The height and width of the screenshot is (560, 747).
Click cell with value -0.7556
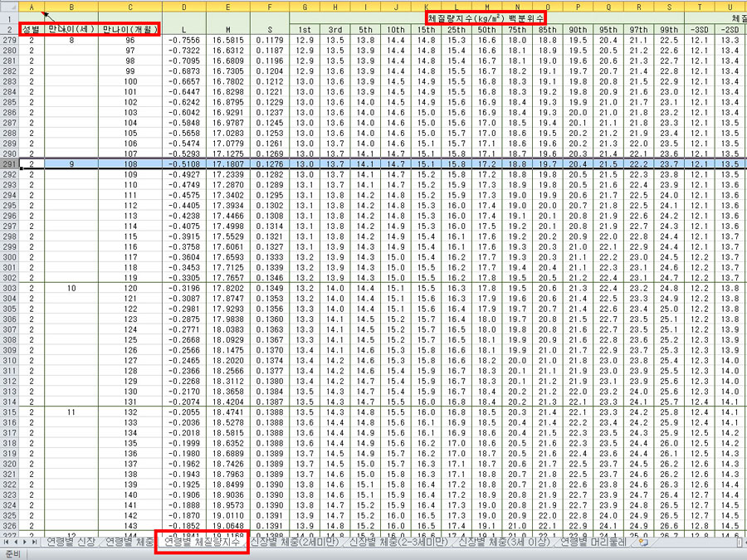184,40
